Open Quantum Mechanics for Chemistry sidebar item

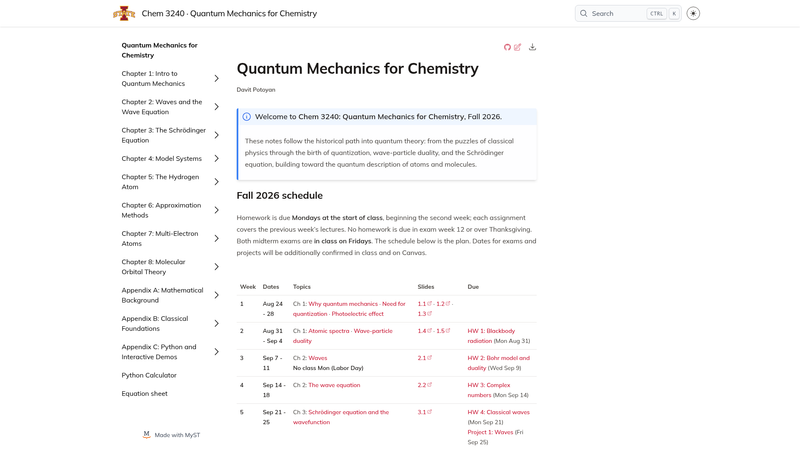[x=159, y=50]
